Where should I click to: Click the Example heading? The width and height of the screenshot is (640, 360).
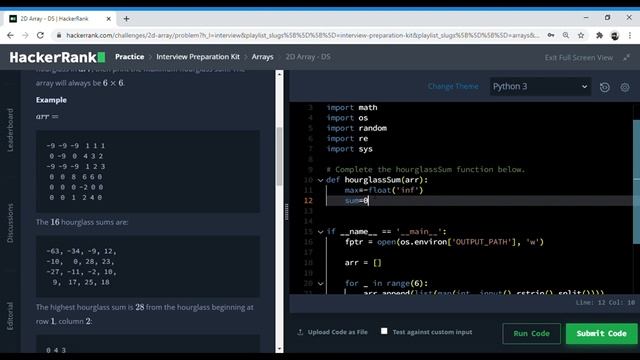(x=51, y=100)
